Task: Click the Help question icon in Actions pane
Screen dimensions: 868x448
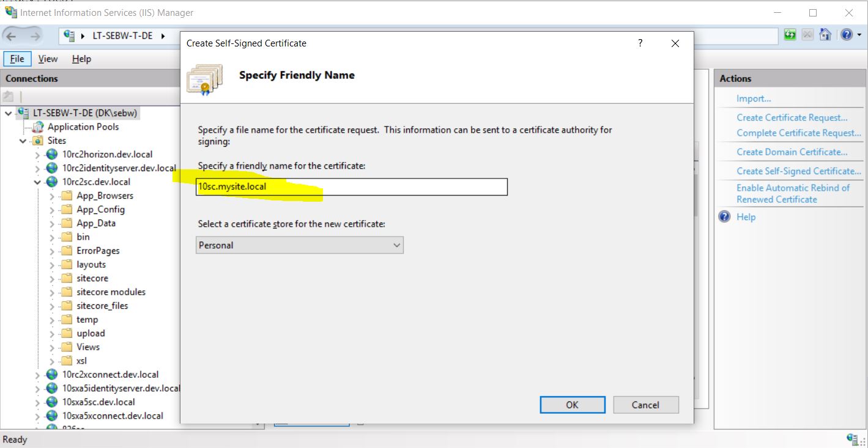Action: coord(725,216)
